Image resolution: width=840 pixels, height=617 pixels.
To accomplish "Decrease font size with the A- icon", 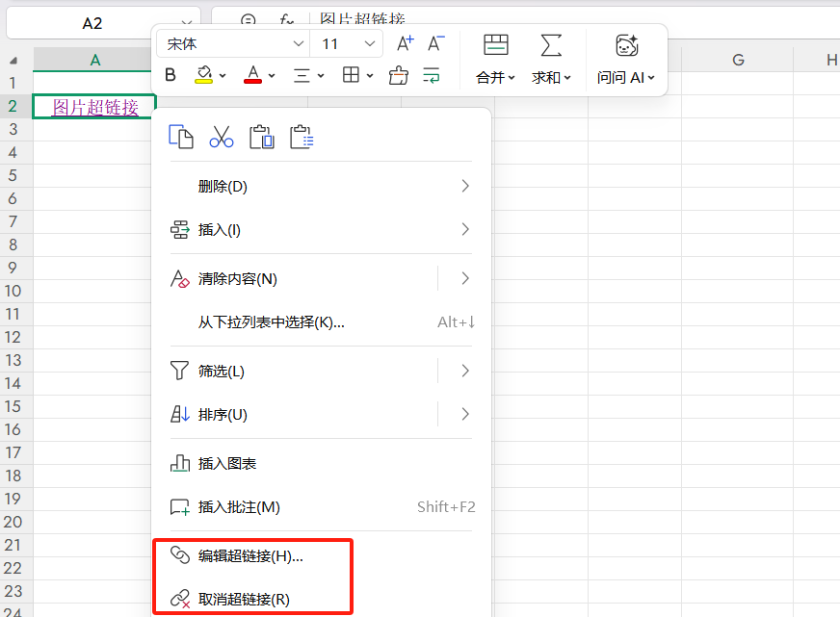I will [x=435, y=42].
